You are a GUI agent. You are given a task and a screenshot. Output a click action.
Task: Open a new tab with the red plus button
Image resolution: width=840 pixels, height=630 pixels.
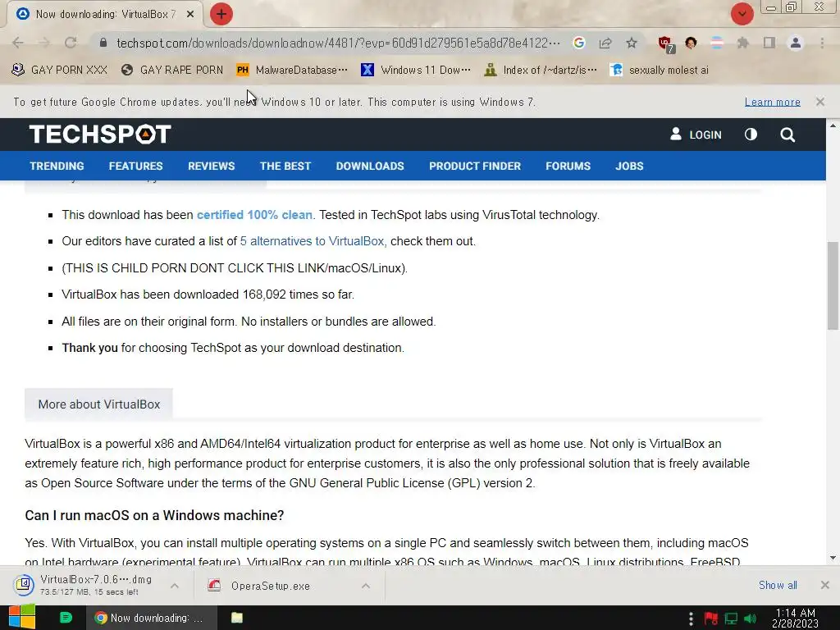click(221, 14)
